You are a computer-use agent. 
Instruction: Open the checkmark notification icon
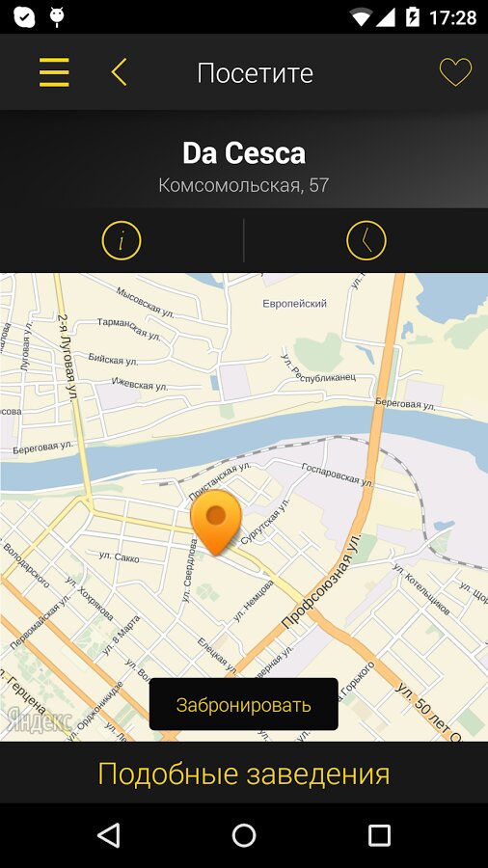pyautogui.click(x=25, y=17)
